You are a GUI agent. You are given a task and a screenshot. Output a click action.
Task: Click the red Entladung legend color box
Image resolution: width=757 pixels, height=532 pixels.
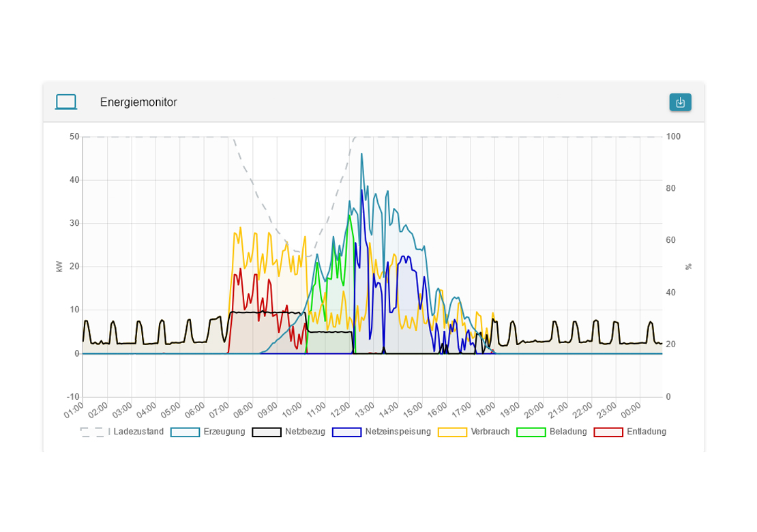(608, 432)
